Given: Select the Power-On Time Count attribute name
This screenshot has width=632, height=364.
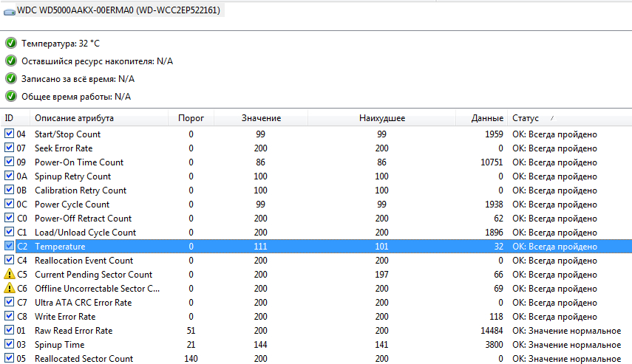Looking at the screenshot, I should pyautogui.click(x=79, y=162).
